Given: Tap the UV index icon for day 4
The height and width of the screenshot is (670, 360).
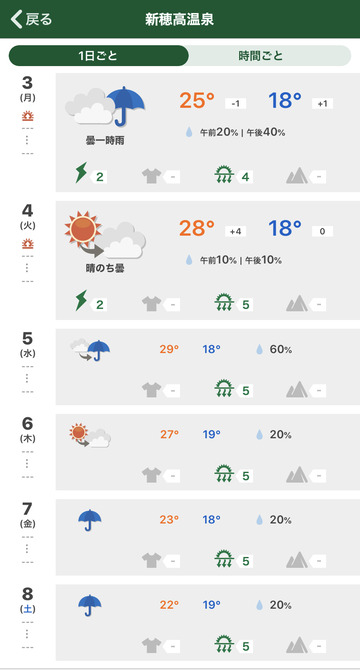Looking at the screenshot, I should tap(225, 303).
